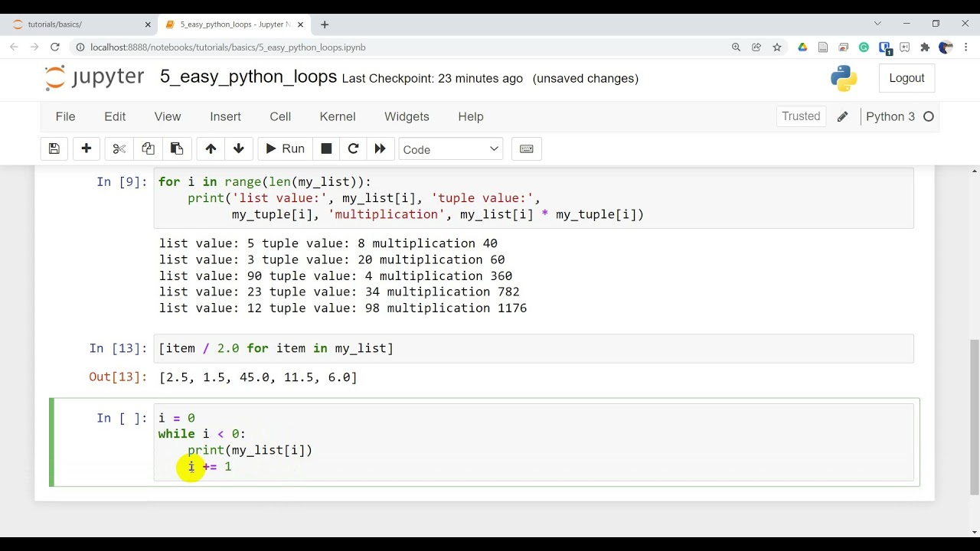Viewport: 980px width, 551px height.
Task: Open the Insert menu
Action: (x=225, y=116)
